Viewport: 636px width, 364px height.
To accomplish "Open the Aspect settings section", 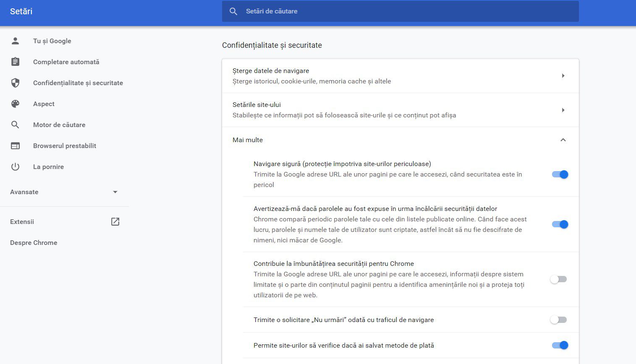I will (44, 104).
